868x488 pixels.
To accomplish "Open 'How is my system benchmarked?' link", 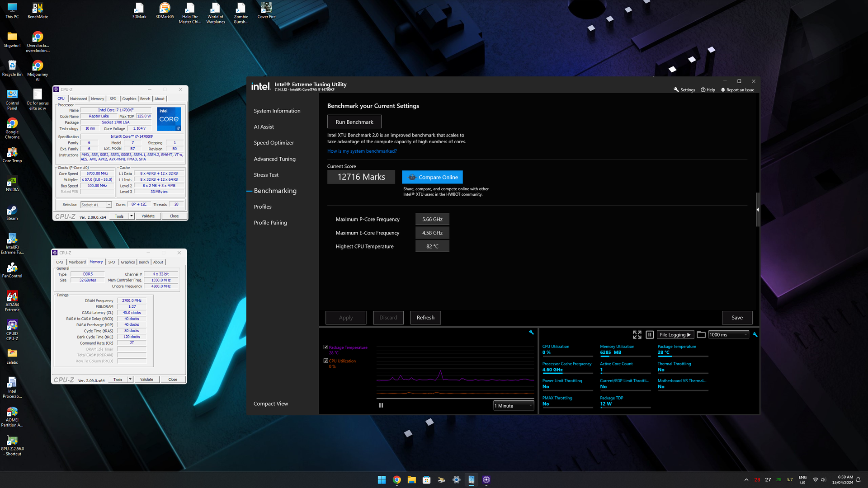I will point(362,151).
